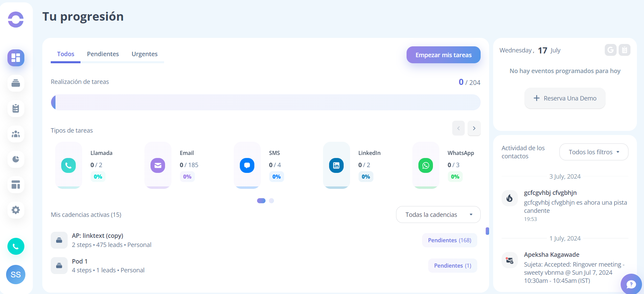Click the meeting mail icon for Apeksha Kagawade
The width and height of the screenshot is (644, 294).
tap(510, 260)
